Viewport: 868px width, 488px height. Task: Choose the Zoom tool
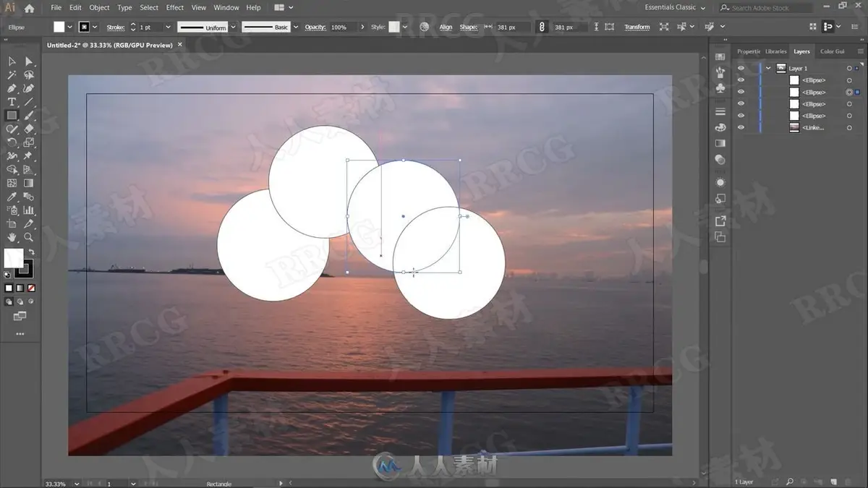coord(29,237)
